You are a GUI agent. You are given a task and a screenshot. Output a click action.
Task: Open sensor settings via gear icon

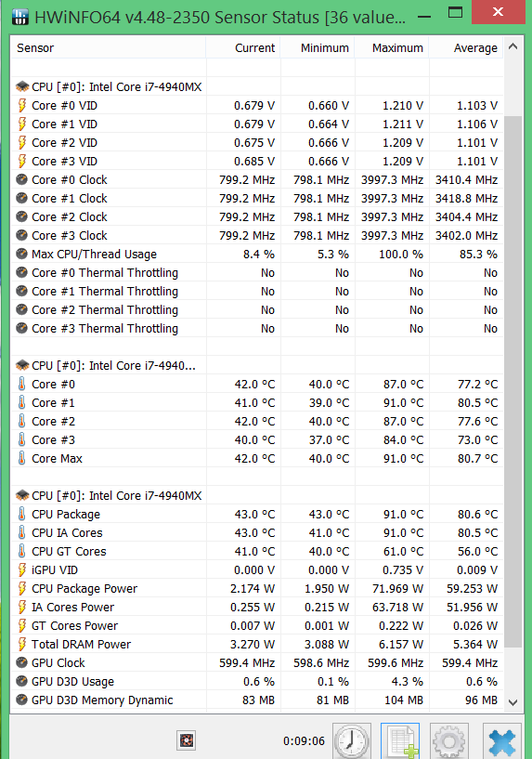point(449,740)
